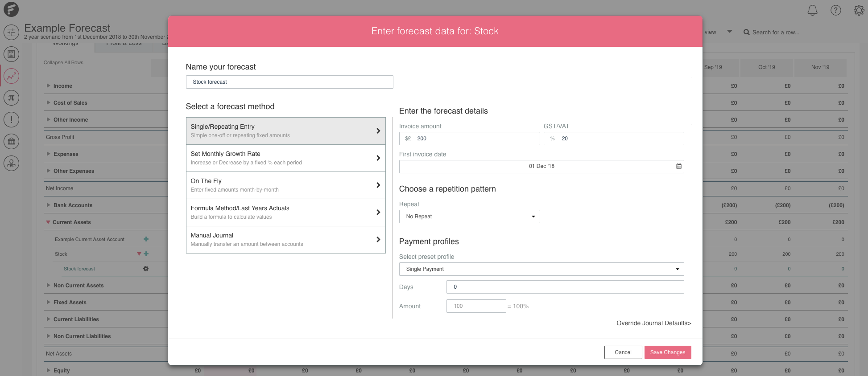
Task: Click the Search for a row field
Action: [x=776, y=32]
